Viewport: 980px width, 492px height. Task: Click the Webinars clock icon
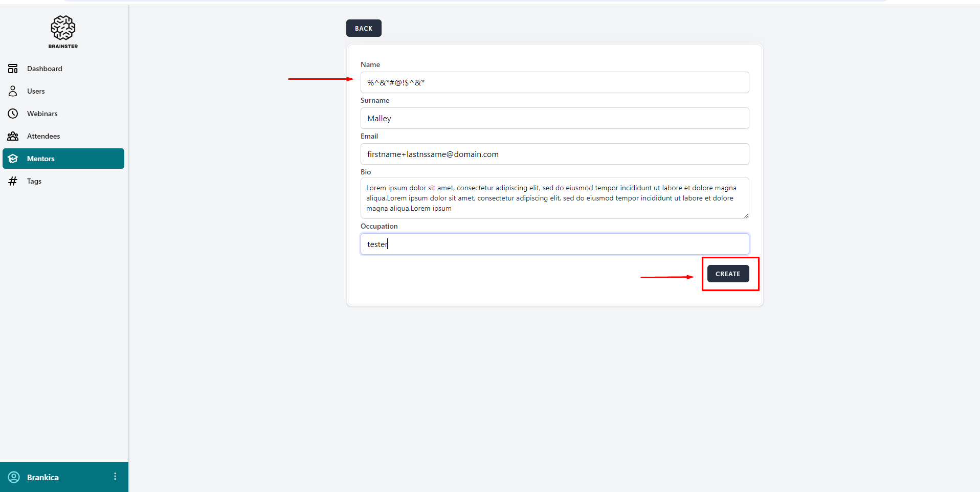13,114
